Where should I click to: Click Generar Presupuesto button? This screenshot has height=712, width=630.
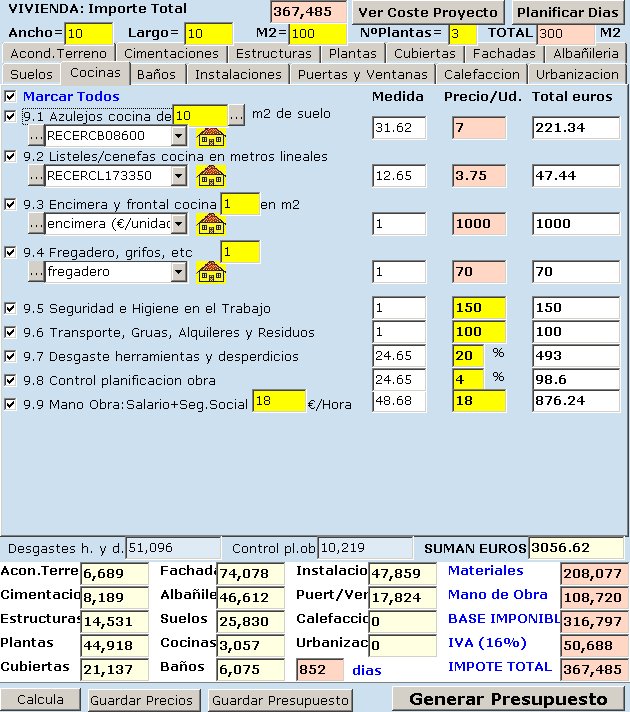coord(508,699)
